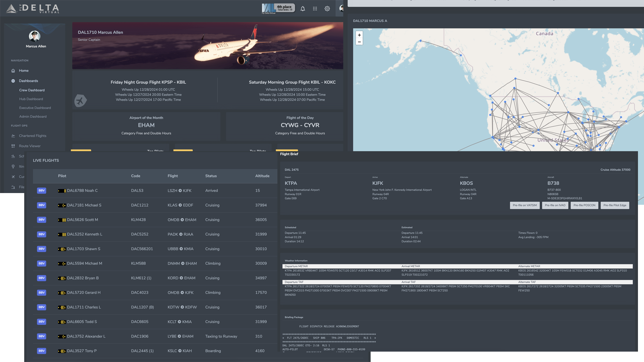Image resolution: width=644 pixels, height=362 pixels.
Task: Open Hub Dashboard
Action: click(x=31, y=99)
